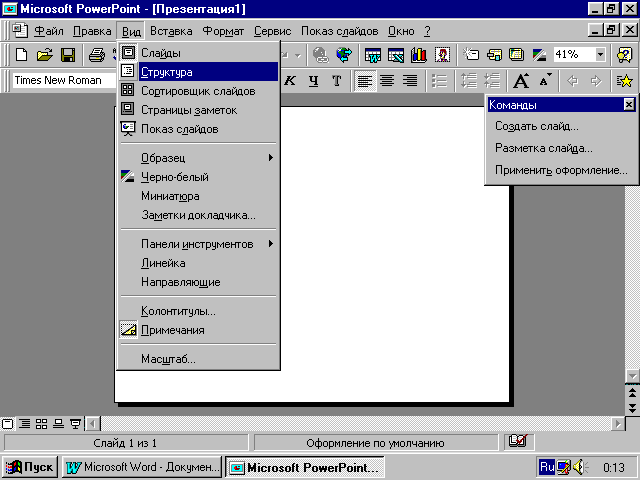Select Слайды view in the menu
Screen dimensions: 640x480
point(198,53)
